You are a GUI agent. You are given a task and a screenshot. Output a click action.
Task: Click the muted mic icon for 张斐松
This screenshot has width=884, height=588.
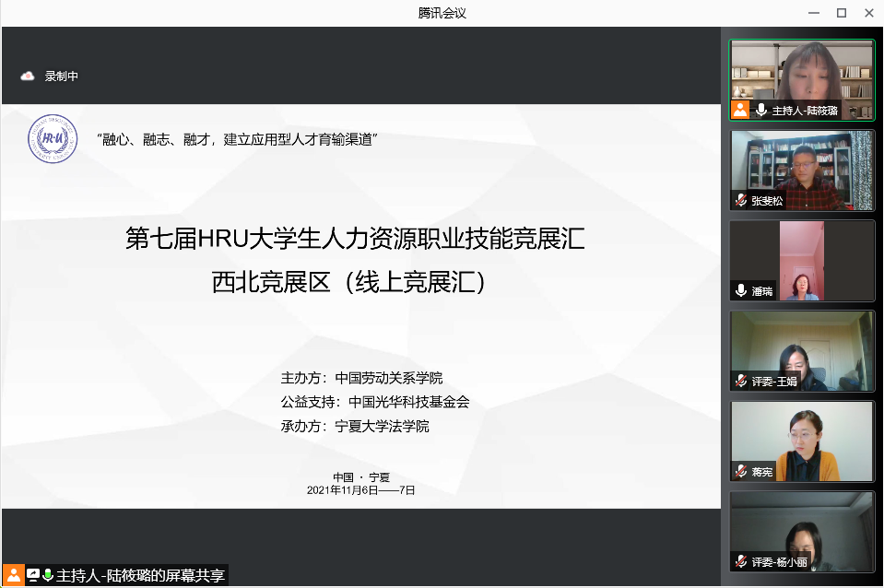(740, 200)
